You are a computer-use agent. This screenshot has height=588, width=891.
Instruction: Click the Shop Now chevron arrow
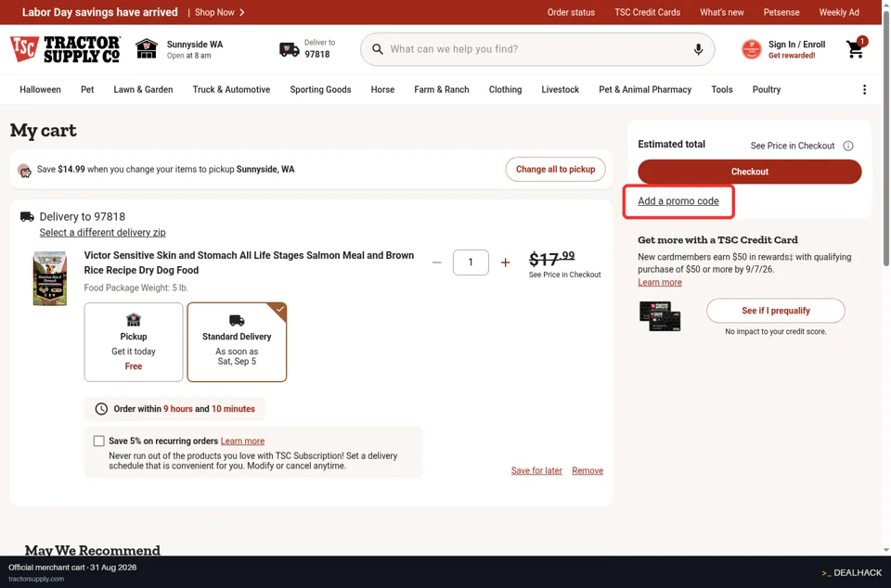(x=242, y=12)
